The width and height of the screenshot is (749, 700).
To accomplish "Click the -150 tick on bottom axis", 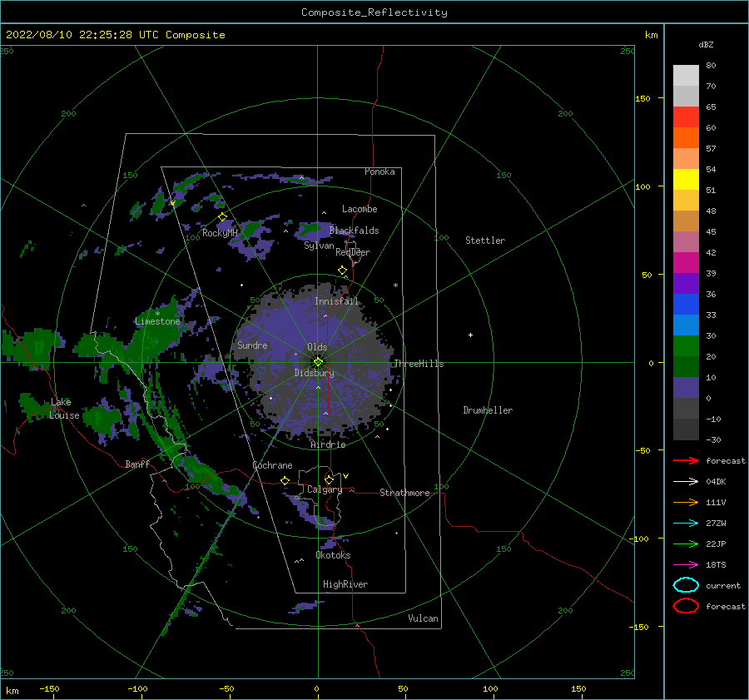I will (49, 689).
